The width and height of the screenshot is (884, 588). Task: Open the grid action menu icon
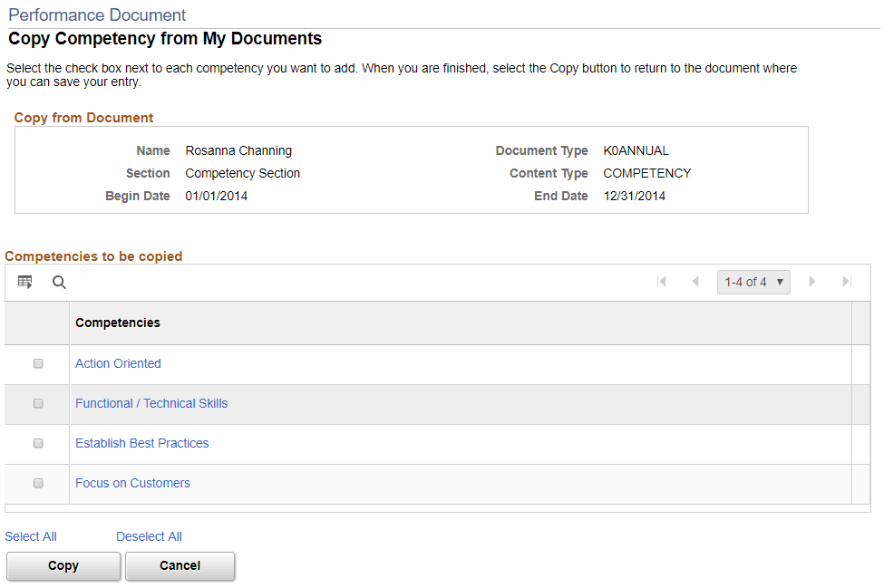click(x=25, y=282)
